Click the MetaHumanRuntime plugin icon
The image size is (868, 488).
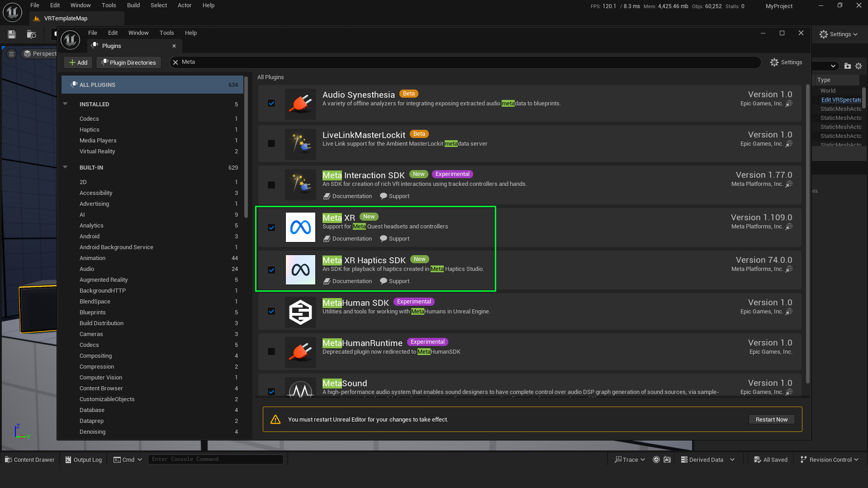click(300, 352)
